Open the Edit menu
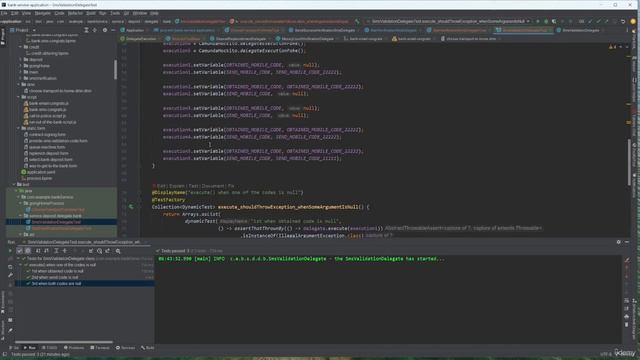This screenshot has height=360, width=640. tap(14, 13)
